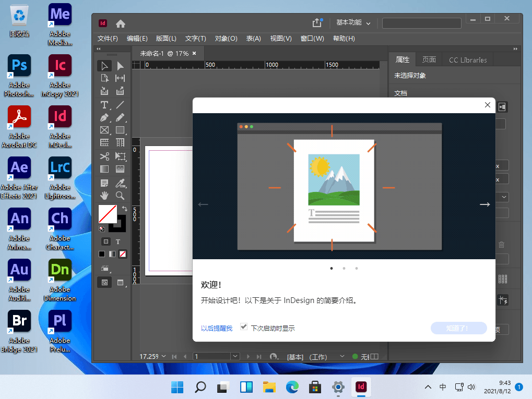Screen dimensions: 532x399
Task: Collapse the tools panel double arrow
Action: [98, 49]
